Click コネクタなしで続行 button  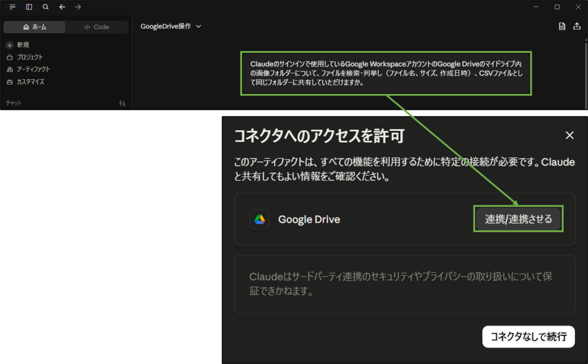pos(528,337)
